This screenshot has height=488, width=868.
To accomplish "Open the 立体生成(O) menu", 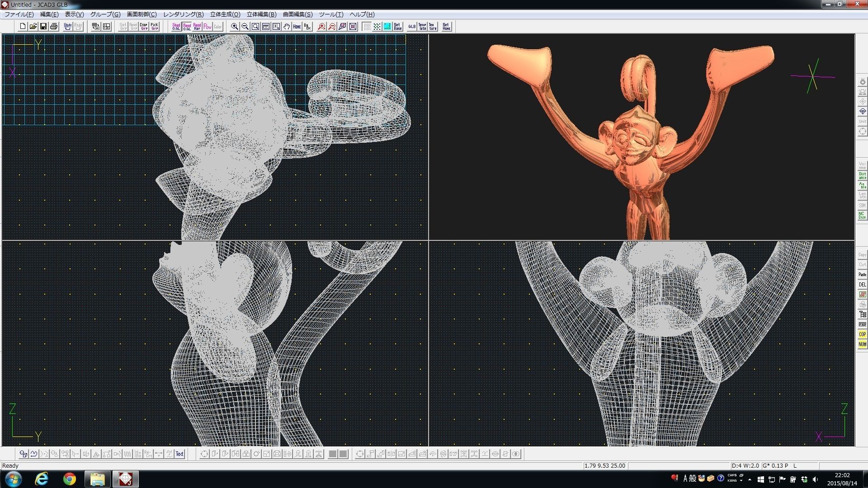I will tap(225, 14).
